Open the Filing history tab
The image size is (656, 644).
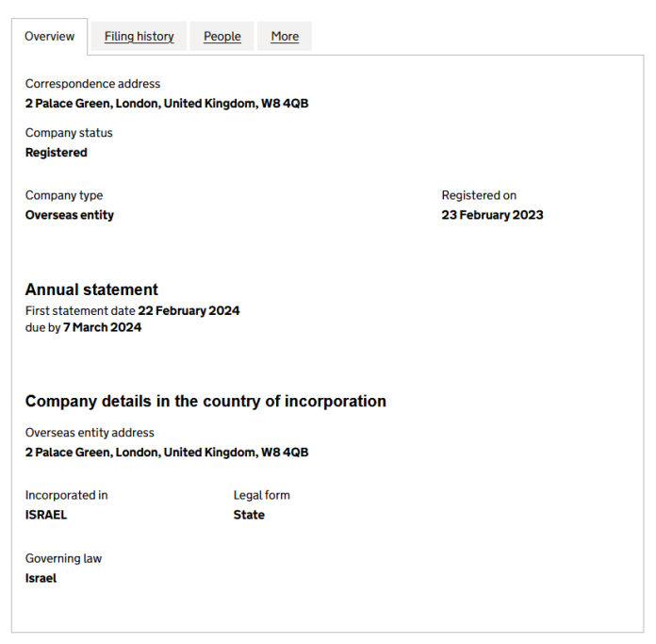[139, 37]
